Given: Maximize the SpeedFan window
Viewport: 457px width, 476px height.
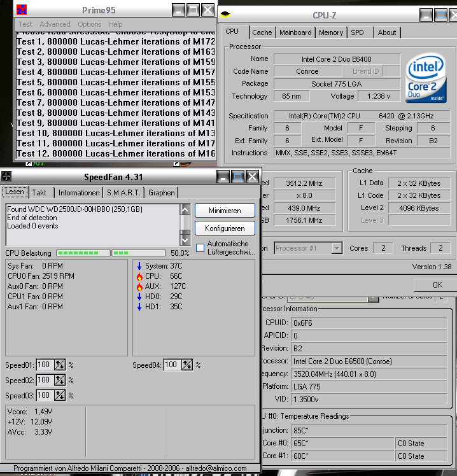Looking at the screenshot, I should pyautogui.click(x=237, y=177).
